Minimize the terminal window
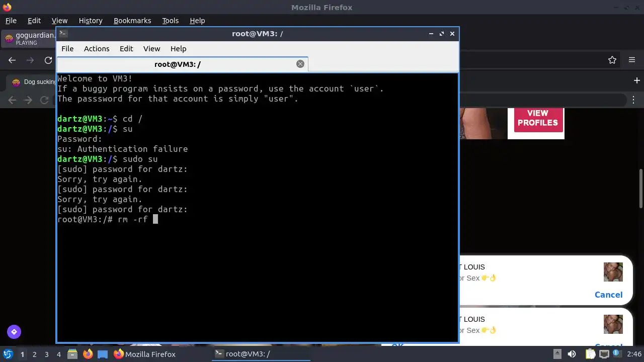Screen dimensions: 644x362 pos(431,34)
